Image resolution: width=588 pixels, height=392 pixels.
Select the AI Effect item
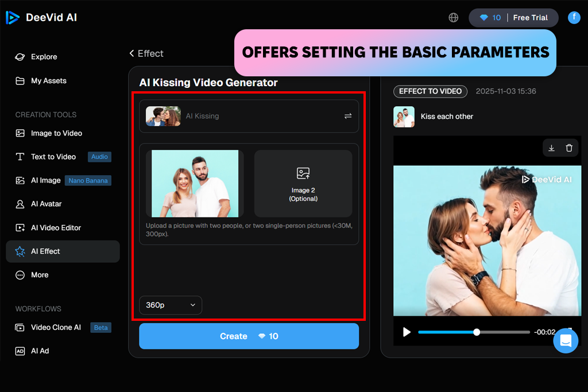pos(63,251)
